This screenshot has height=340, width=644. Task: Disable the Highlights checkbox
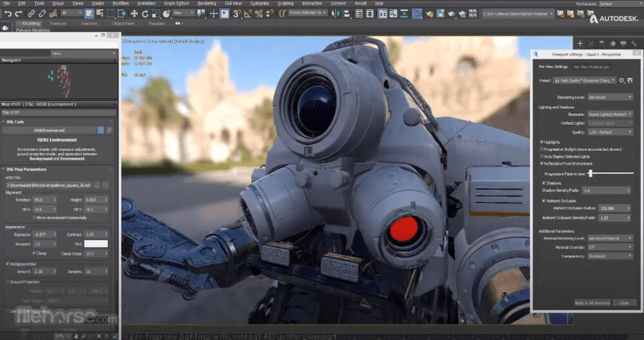(x=542, y=142)
